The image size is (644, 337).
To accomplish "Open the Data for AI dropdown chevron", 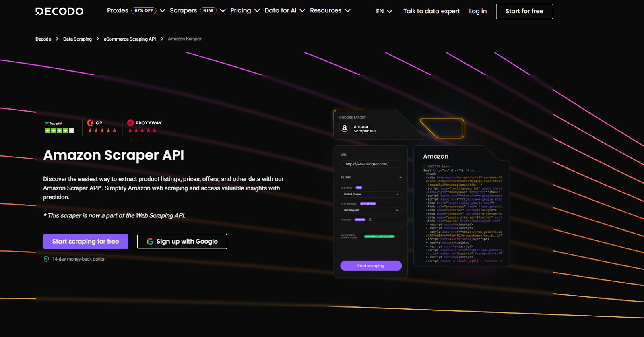I will [x=302, y=11].
